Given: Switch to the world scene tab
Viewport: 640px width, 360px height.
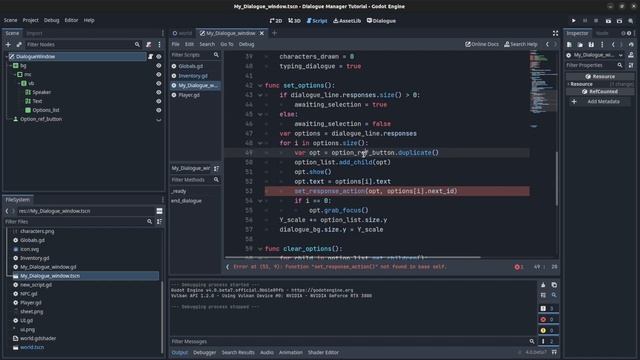Looking at the screenshot, I should pyautogui.click(x=182, y=33).
